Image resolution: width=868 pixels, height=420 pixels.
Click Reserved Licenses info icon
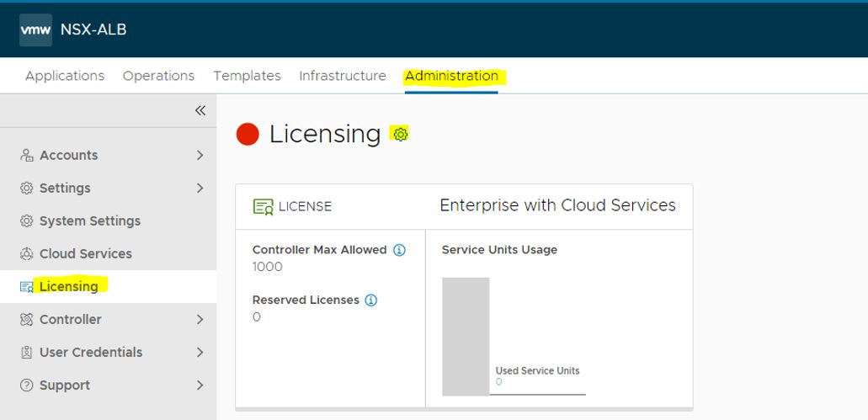click(371, 300)
